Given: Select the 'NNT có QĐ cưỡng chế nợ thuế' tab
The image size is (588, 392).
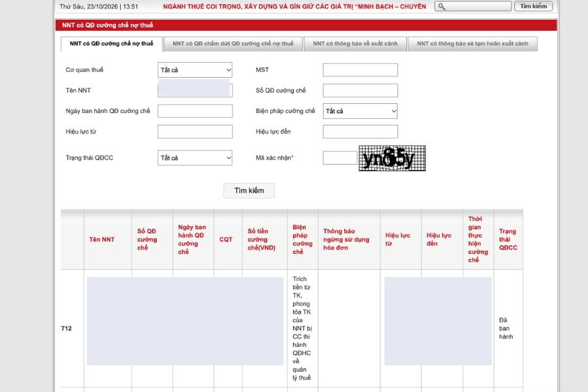Looking at the screenshot, I should [111, 44].
